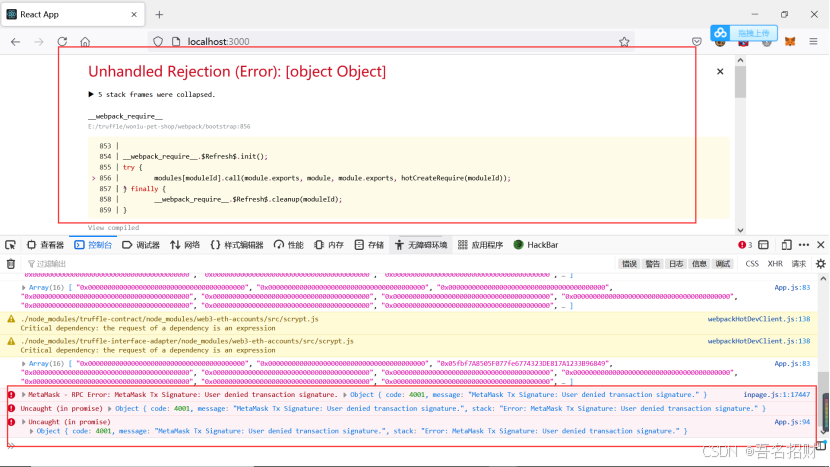Screen dimensions: 830x467
Task: Save page to Pocket
Action: pyautogui.click(x=697, y=41)
